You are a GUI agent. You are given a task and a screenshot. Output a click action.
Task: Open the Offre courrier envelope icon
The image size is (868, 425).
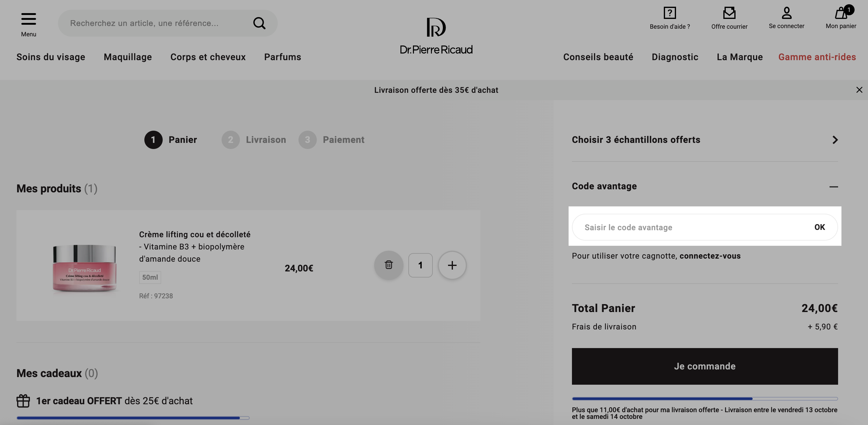click(729, 13)
